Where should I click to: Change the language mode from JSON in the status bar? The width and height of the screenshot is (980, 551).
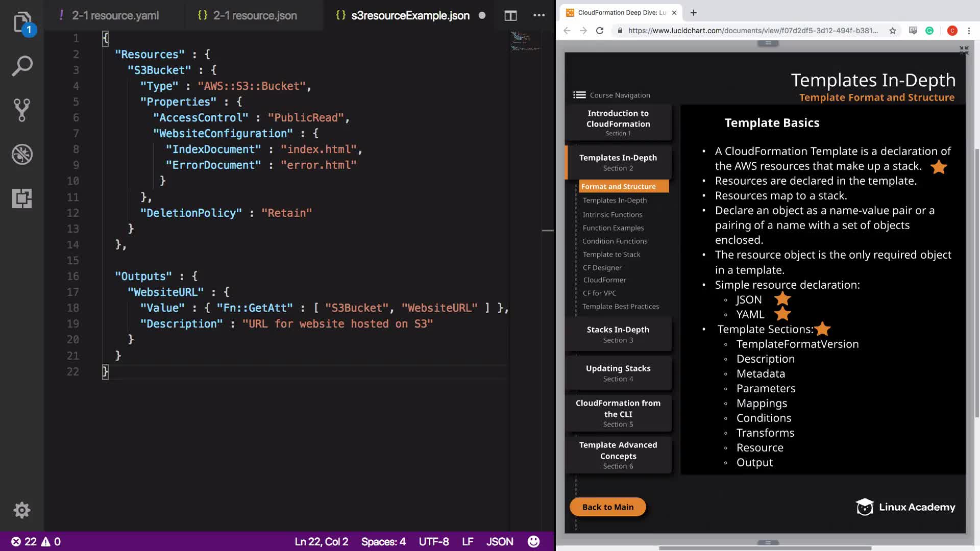[499, 541]
